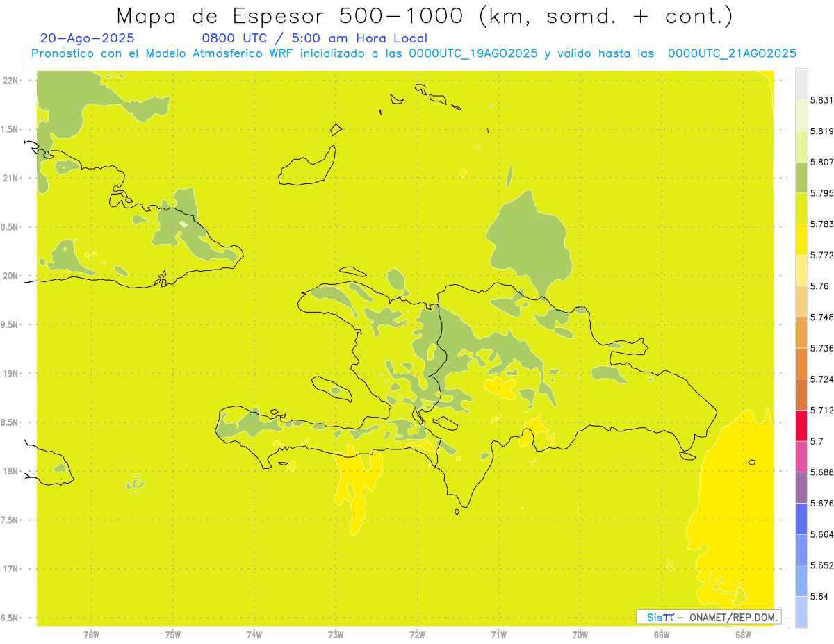Screen dimensions: 834x644
Task: Click the latitude label 22N
Action: click(12, 81)
